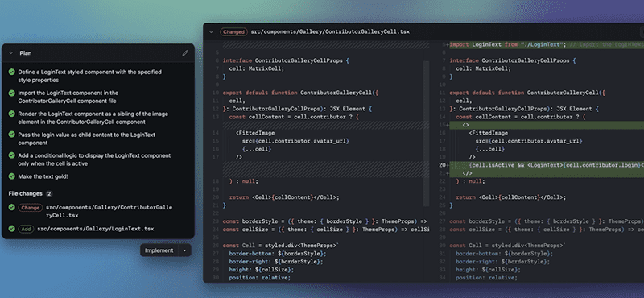The width and height of the screenshot is (644, 298).
Task: Collapse the Plan panel chevron
Action: tap(11, 53)
